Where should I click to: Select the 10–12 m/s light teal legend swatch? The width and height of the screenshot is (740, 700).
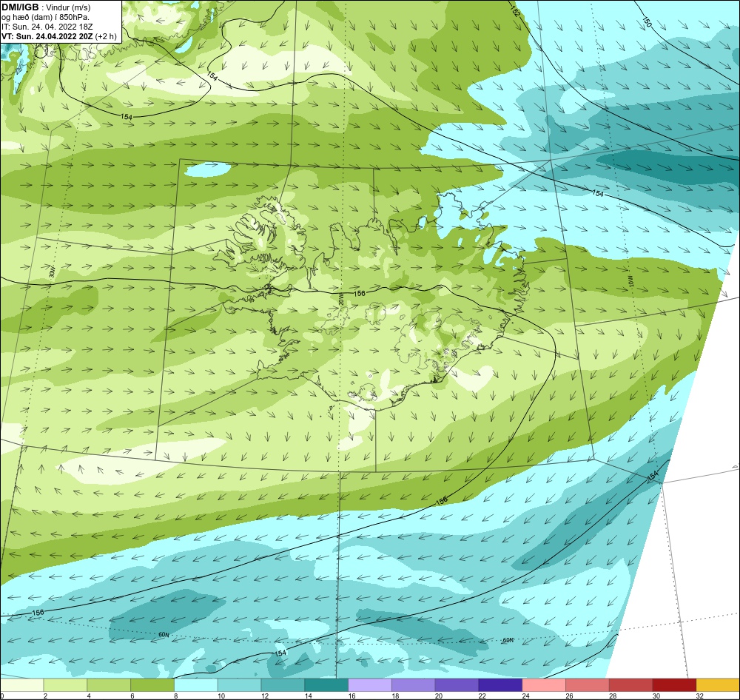pos(239,685)
